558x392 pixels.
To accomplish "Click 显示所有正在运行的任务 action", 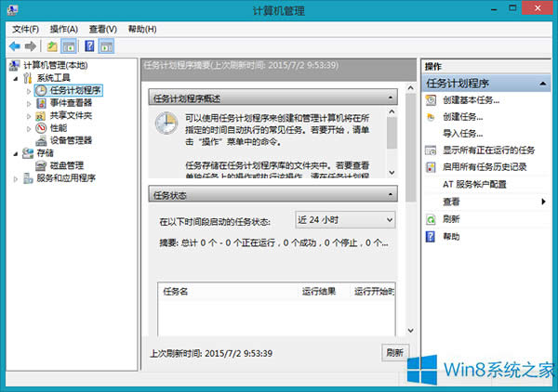I will pyautogui.click(x=488, y=150).
